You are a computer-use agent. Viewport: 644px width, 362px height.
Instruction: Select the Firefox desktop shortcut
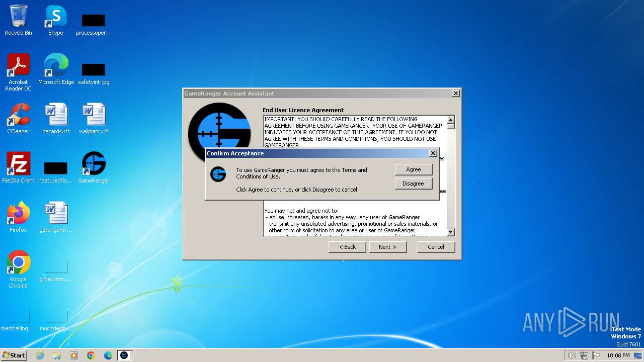click(18, 217)
